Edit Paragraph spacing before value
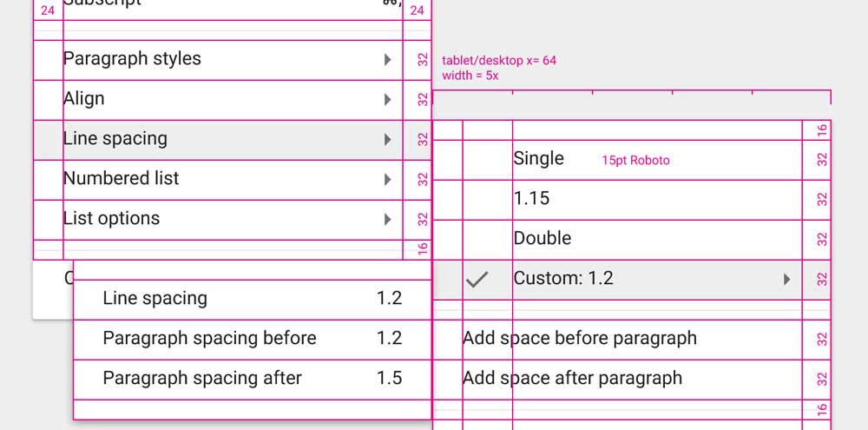Image resolution: width=868 pixels, height=430 pixels. point(389,339)
